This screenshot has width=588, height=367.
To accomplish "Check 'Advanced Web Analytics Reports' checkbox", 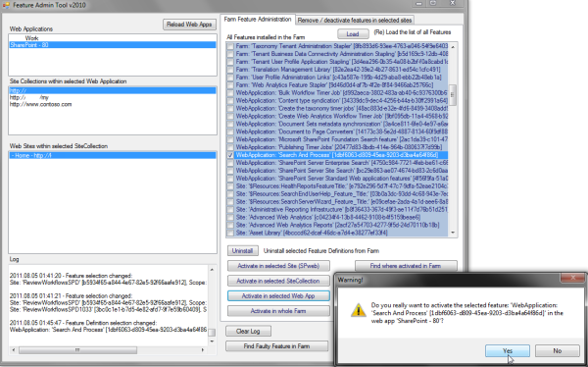I will click(230, 225).
